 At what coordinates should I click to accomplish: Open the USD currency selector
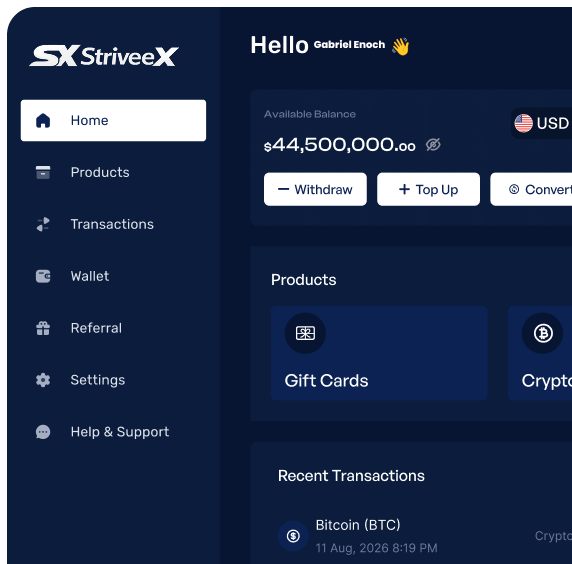point(542,123)
